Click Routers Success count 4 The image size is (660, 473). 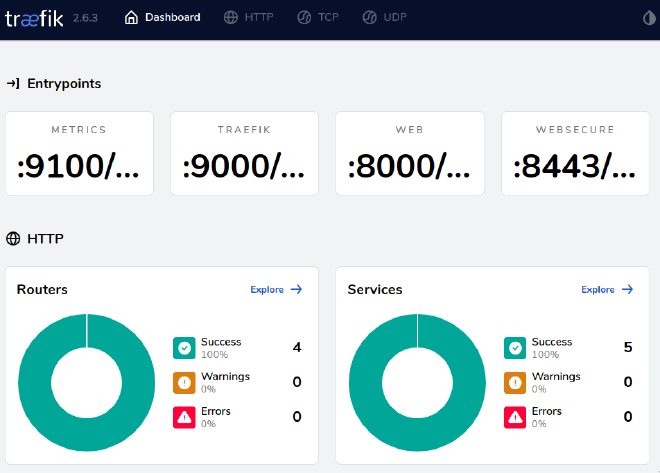click(297, 347)
